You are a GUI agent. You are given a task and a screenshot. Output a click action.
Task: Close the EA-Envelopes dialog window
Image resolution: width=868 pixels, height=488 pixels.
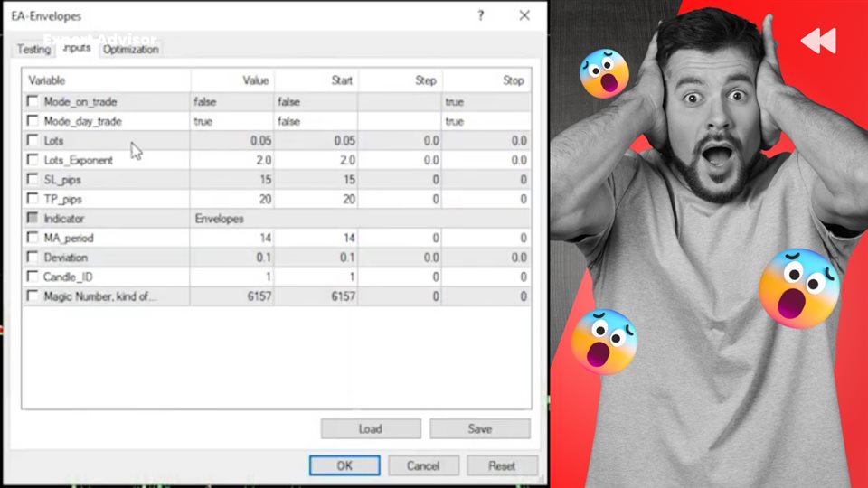coord(524,15)
